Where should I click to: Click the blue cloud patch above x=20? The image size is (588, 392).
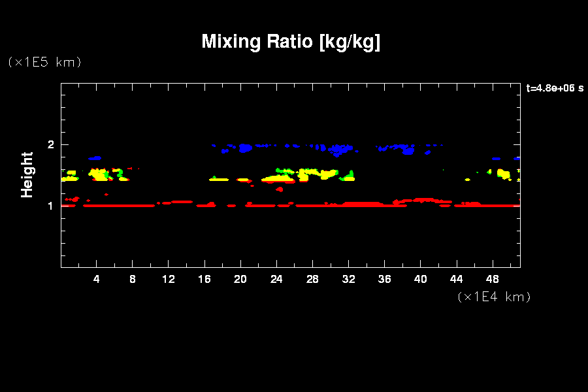[245, 148]
